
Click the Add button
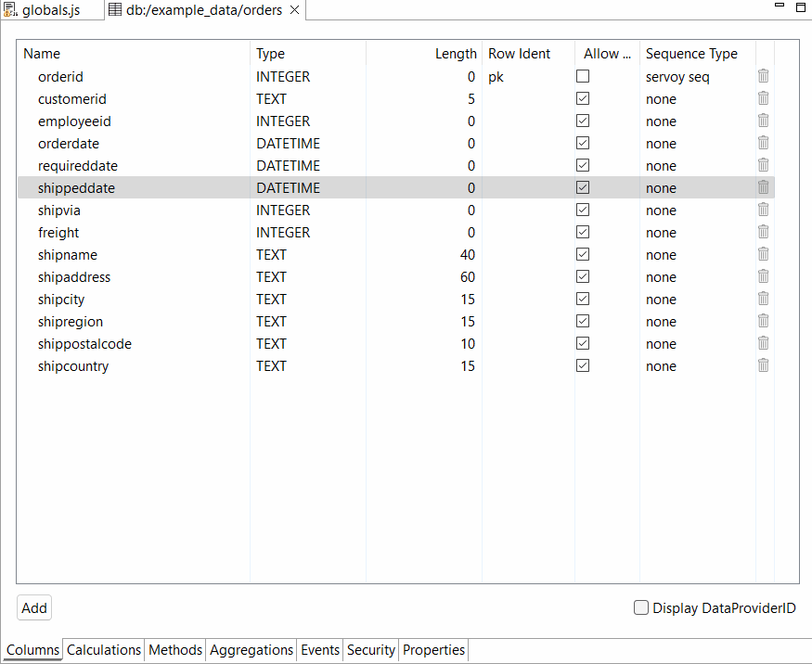pyautogui.click(x=34, y=608)
